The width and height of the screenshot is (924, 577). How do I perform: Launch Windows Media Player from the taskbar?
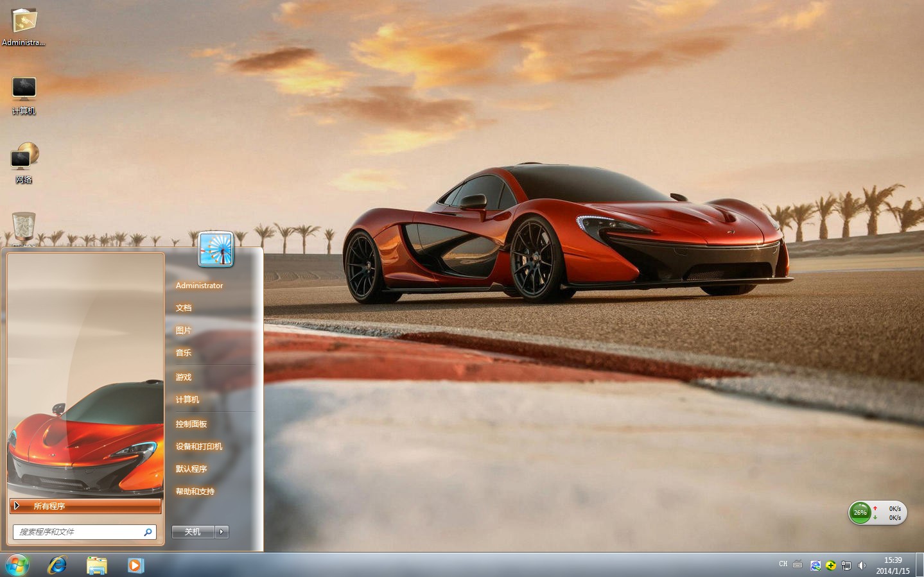click(135, 565)
